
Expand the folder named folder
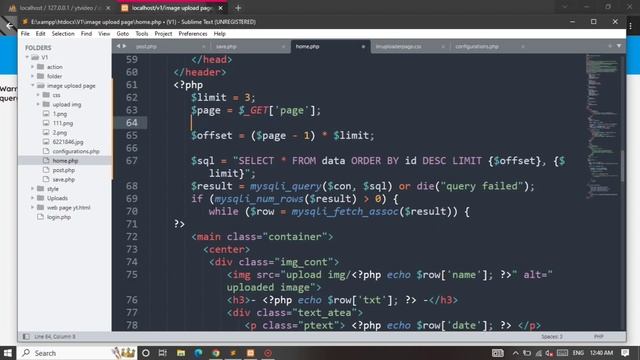(33, 76)
